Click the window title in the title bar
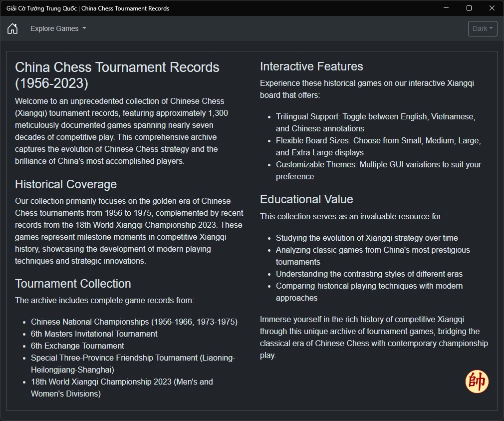The height and width of the screenshot is (421, 504). tap(88, 8)
